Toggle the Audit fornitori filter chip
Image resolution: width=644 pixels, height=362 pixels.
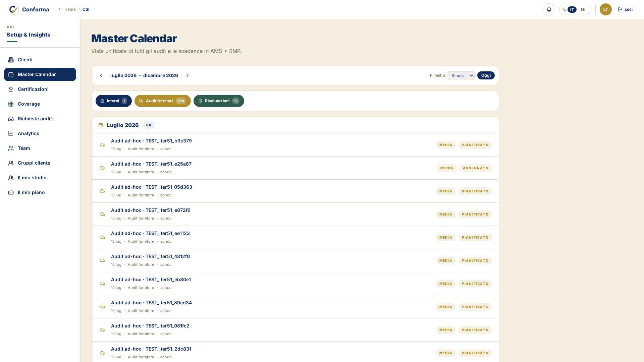[163, 101]
